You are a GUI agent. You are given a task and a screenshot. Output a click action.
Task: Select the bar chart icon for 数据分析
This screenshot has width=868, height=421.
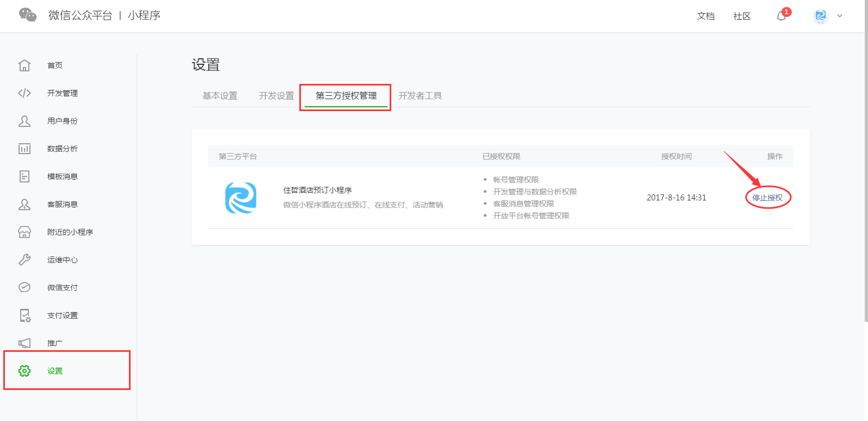[24, 149]
